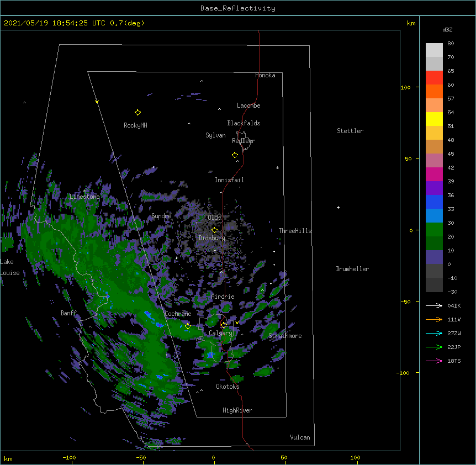Select the orange 111V arrow in the legend
This screenshot has height=465, width=476.
tap(434, 319)
